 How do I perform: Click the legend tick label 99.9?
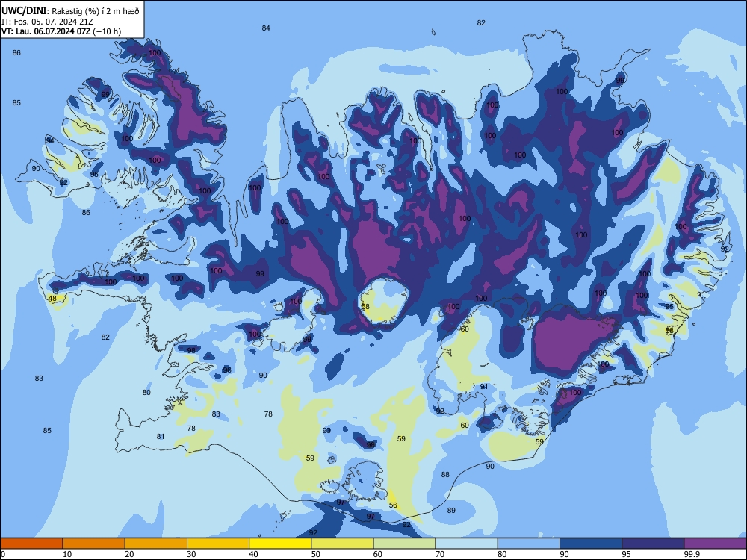[692, 554]
